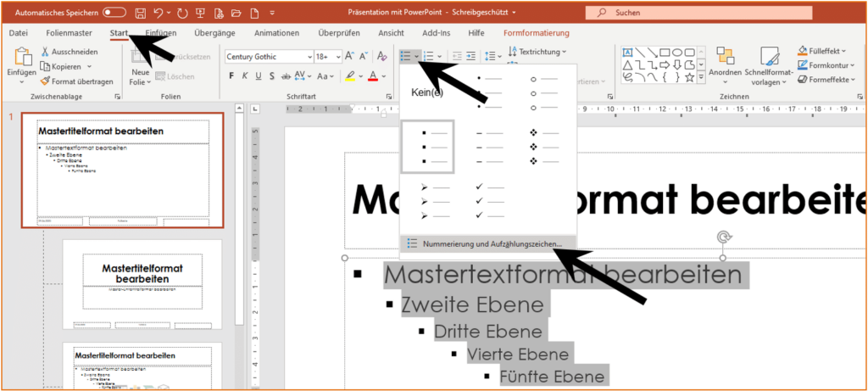Click the New blank document icon
This screenshot has height=391, width=868.
coord(253,12)
